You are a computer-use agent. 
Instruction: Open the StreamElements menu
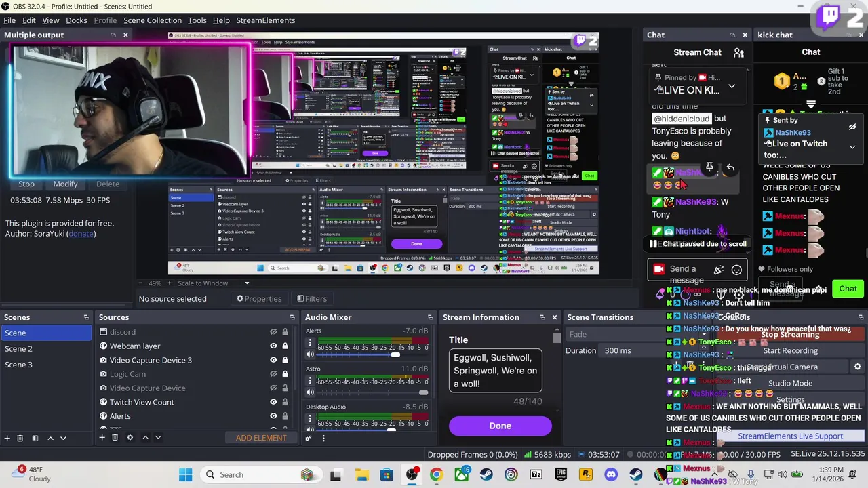pos(265,20)
